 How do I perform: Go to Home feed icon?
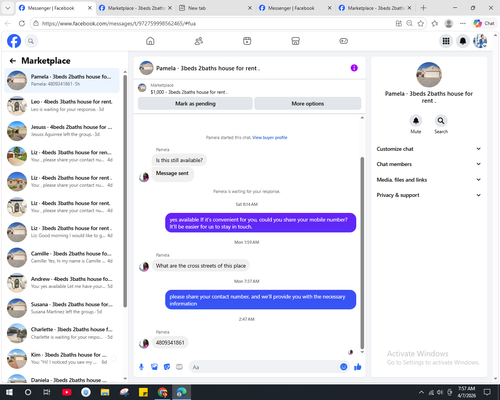coord(150,41)
